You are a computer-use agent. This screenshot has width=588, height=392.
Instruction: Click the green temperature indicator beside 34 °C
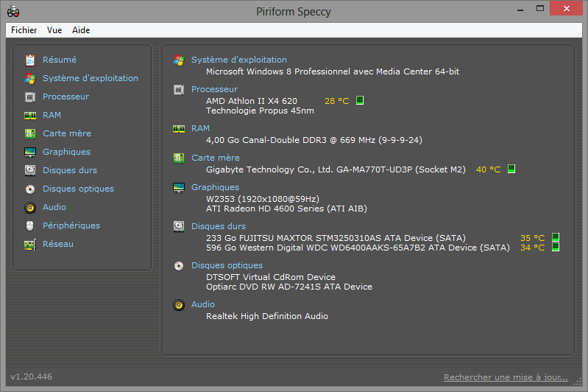[x=556, y=247]
